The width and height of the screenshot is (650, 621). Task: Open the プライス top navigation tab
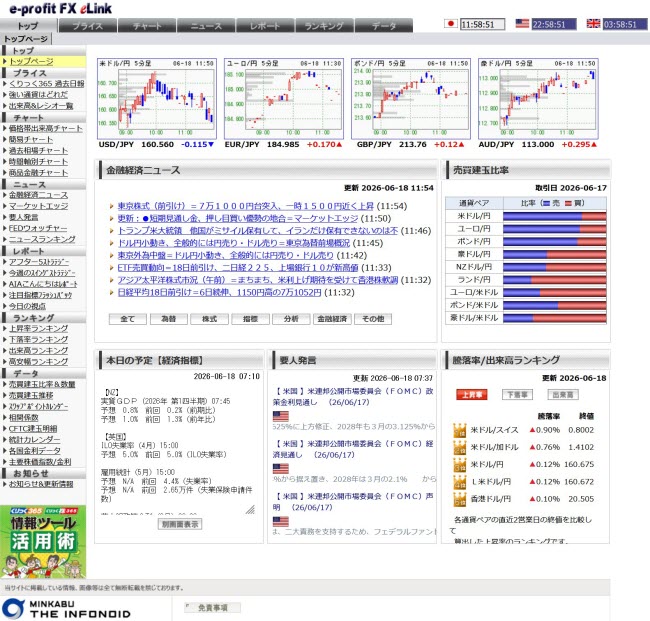click(87, 26)
